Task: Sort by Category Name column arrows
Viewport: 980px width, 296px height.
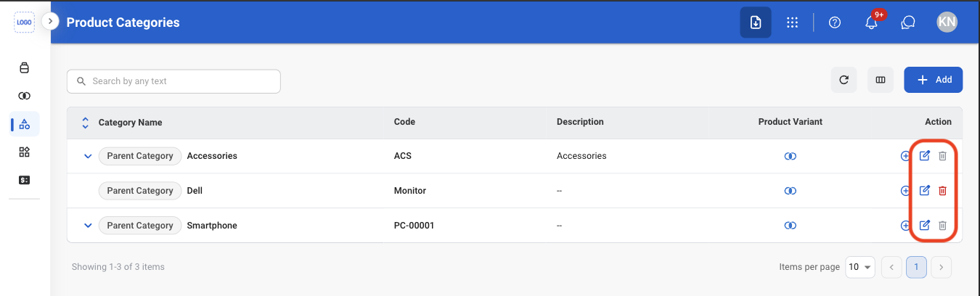Action: [85, 122]
